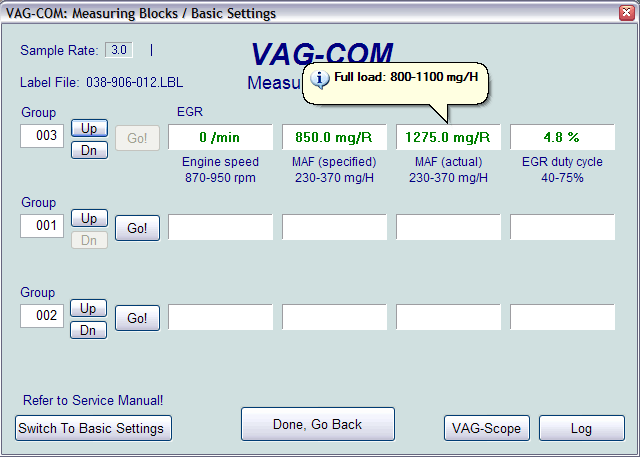
Task: Start Group 002 with its Go! button
Action: [x=138, y=318]
